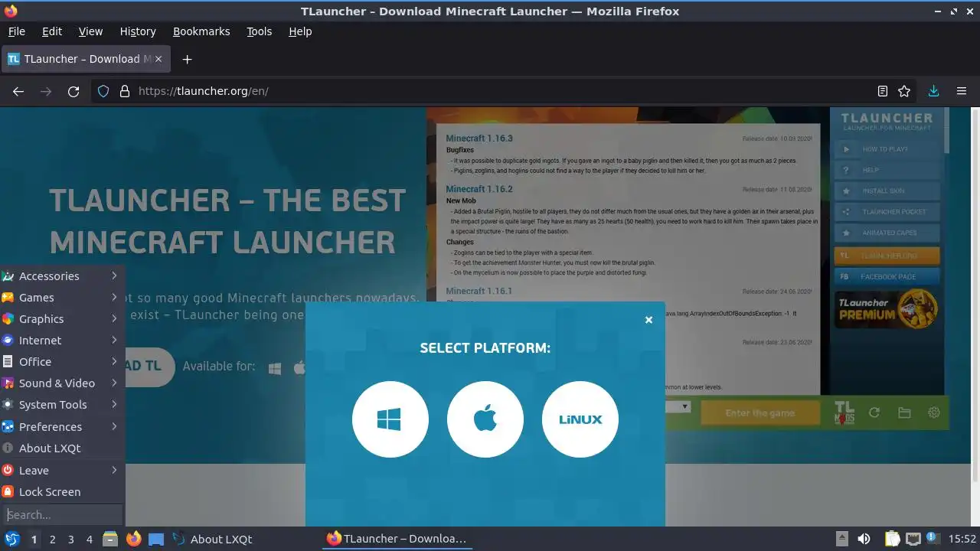Open the Tools menu
The height and width of the screenshot is (551, 980).
click(x=259, y=31)
